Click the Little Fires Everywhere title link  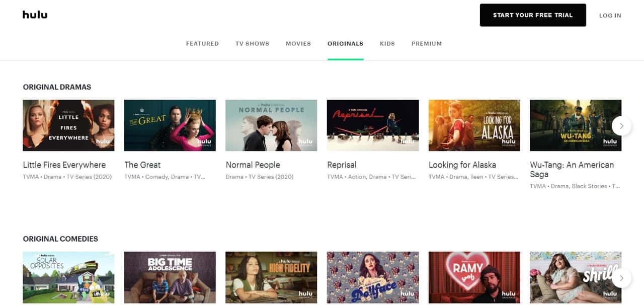pos(64,165)
